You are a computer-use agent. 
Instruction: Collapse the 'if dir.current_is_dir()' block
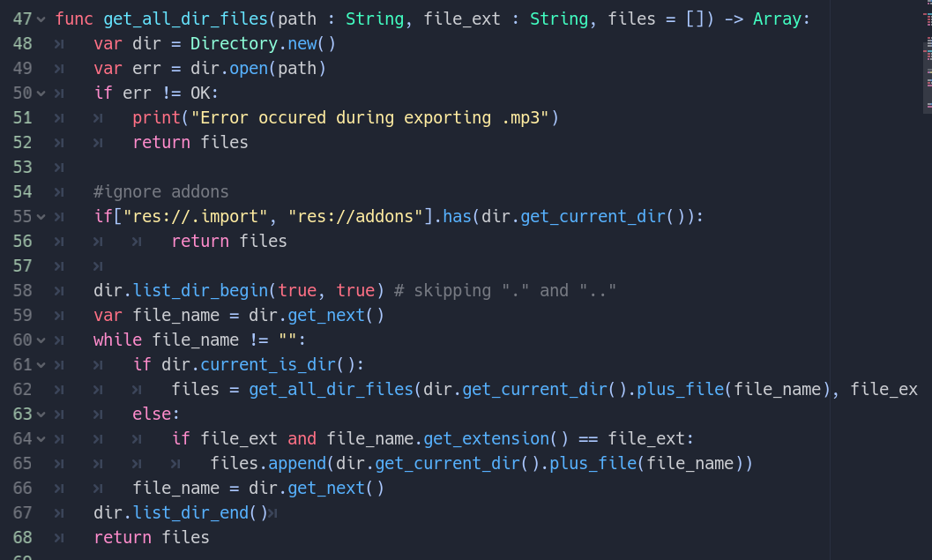[x=41, y=364]
